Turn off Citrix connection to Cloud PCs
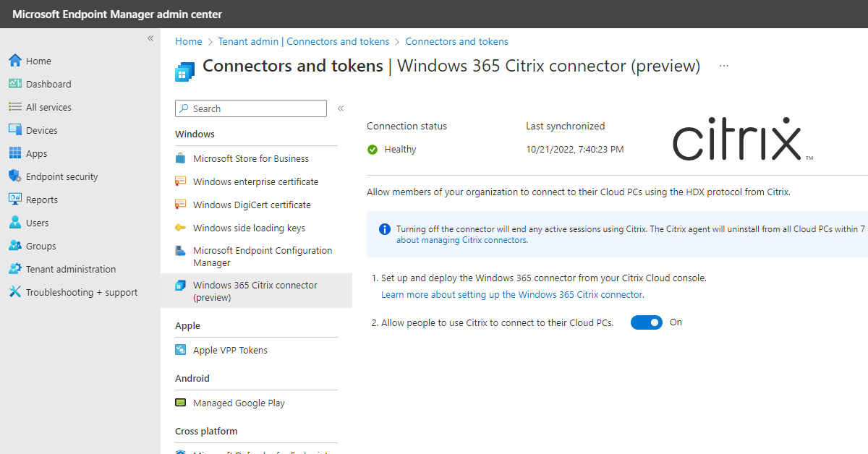This screenshot has width=868, height=454. pos(646,322)
